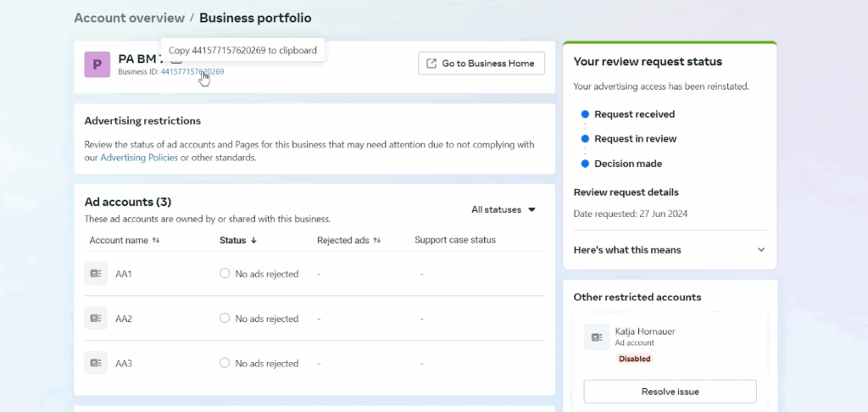Copy the Business ID 441577157620269
The height and width of the screenshot is (412, 868).
click(192, 72)
